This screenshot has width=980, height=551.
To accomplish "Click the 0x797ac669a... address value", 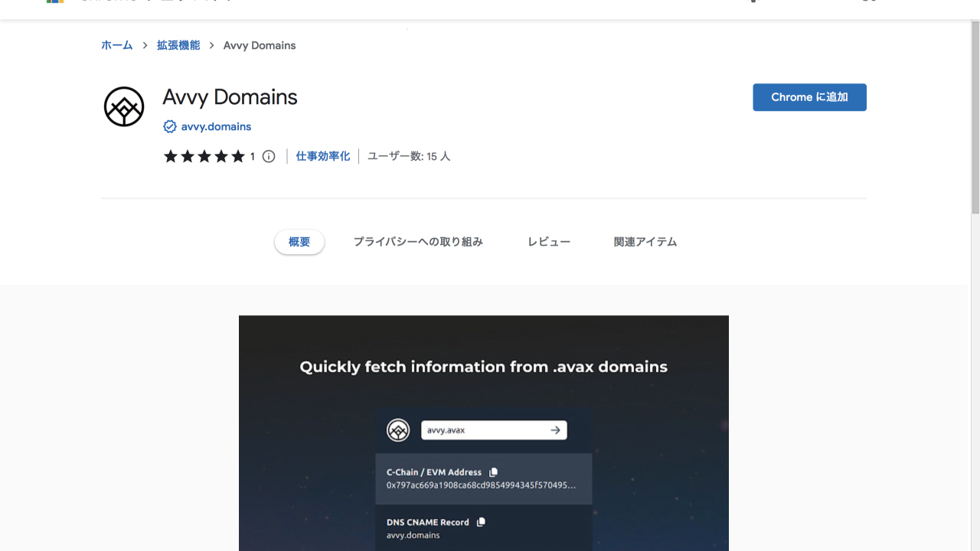I will pos(481,485).
